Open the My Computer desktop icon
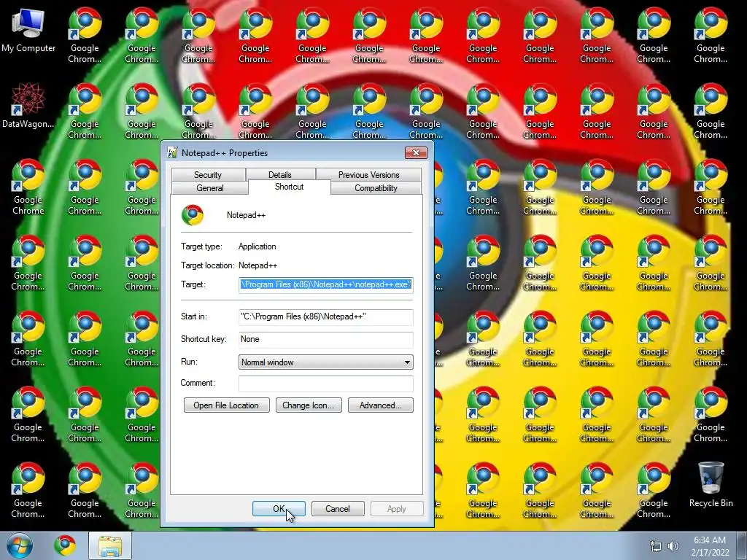Screen dimensions: 747x560 [x=28, y=31]
